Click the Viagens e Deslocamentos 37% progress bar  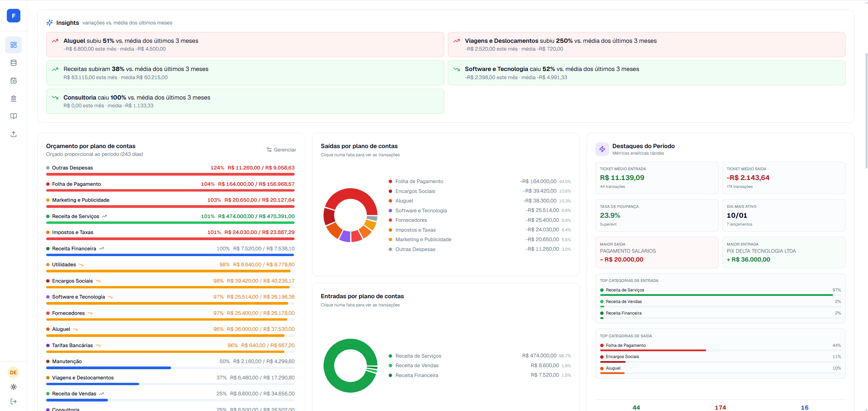point(170,384)
